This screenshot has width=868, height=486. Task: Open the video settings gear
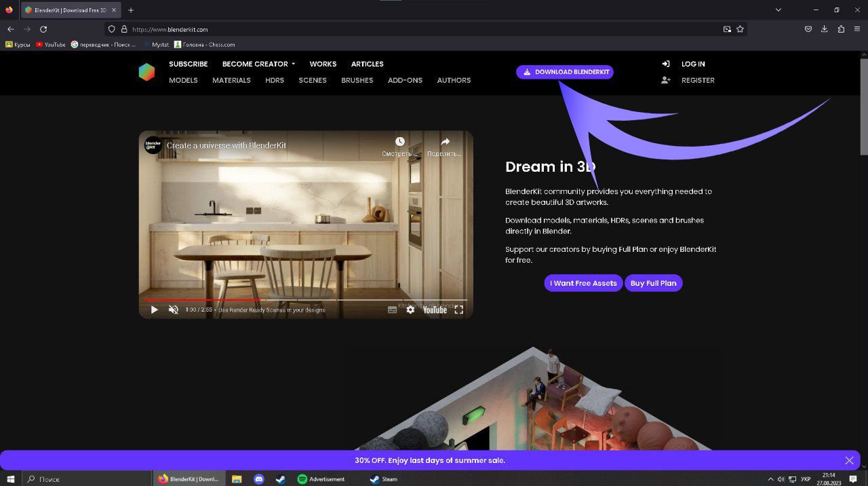pos(410,310)
